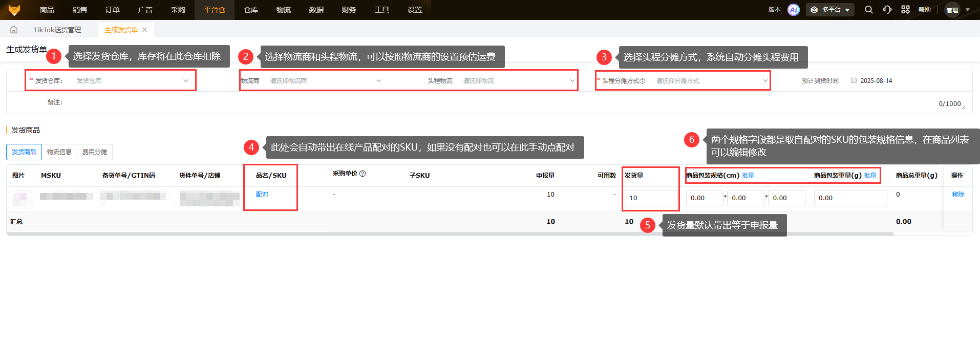
Task: Select the 发货商品 sub-tab
Action: coord(24,152)
